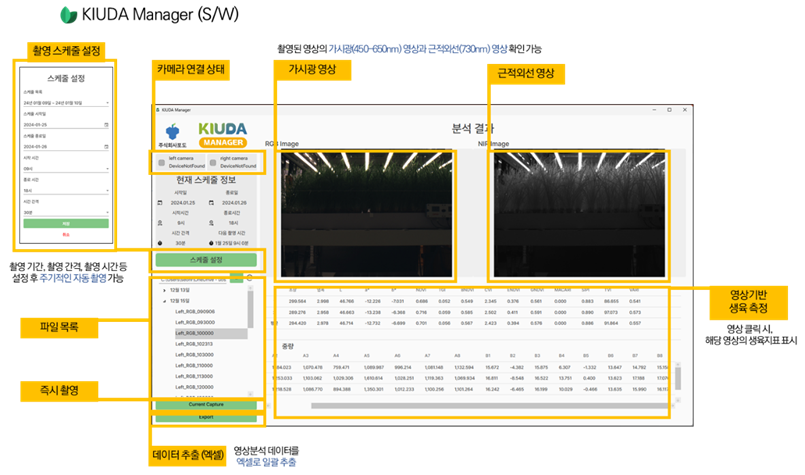
Task: Open the 시작 시간 dropdown showing 09시
Action: tap(66, 168)
